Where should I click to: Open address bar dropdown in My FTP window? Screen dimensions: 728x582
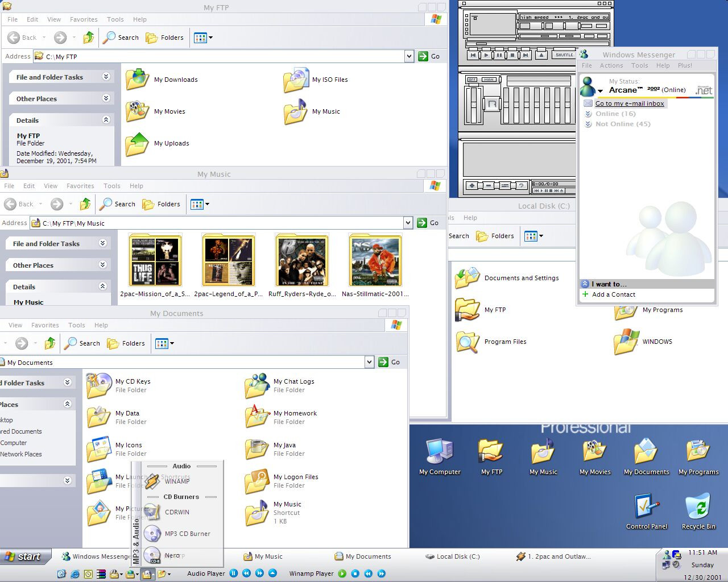[409, 56]
